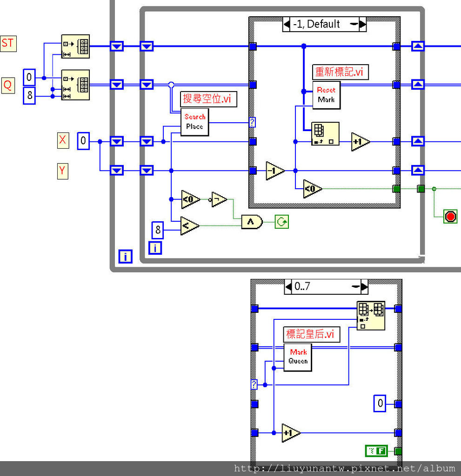Select the top Initialize Array node by ST
The width and height of the screenshot is (461, 476).
75,46
